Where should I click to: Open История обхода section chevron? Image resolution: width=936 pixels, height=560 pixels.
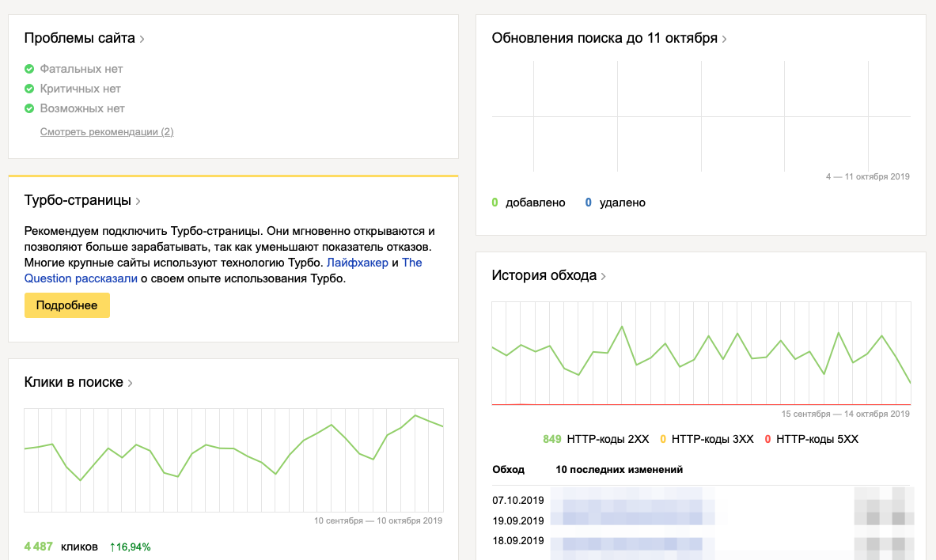604,277
